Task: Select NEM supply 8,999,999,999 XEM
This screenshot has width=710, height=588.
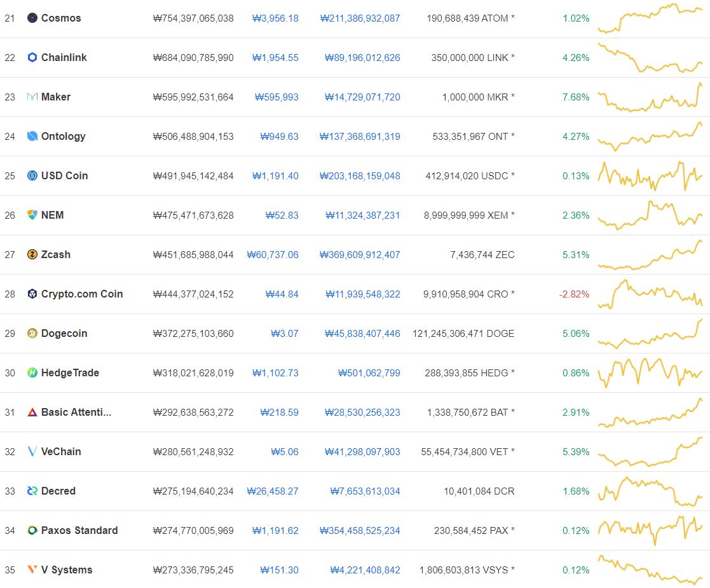Action: coord(469,215)
